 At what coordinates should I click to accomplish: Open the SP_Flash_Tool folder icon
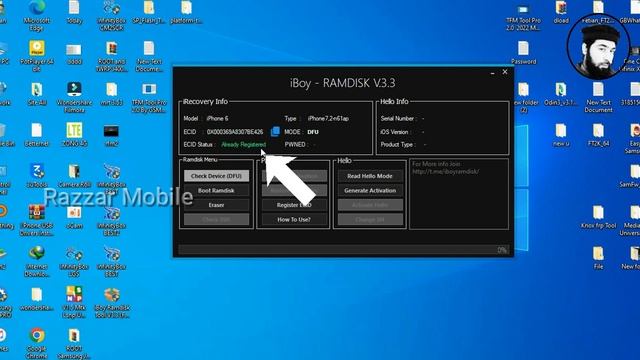(149, 12)
